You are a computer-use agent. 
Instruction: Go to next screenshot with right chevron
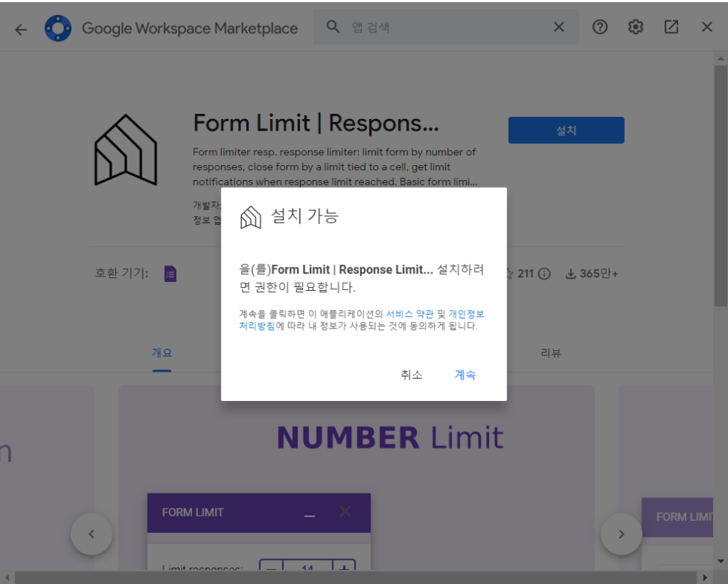click(x=621, y=534)
